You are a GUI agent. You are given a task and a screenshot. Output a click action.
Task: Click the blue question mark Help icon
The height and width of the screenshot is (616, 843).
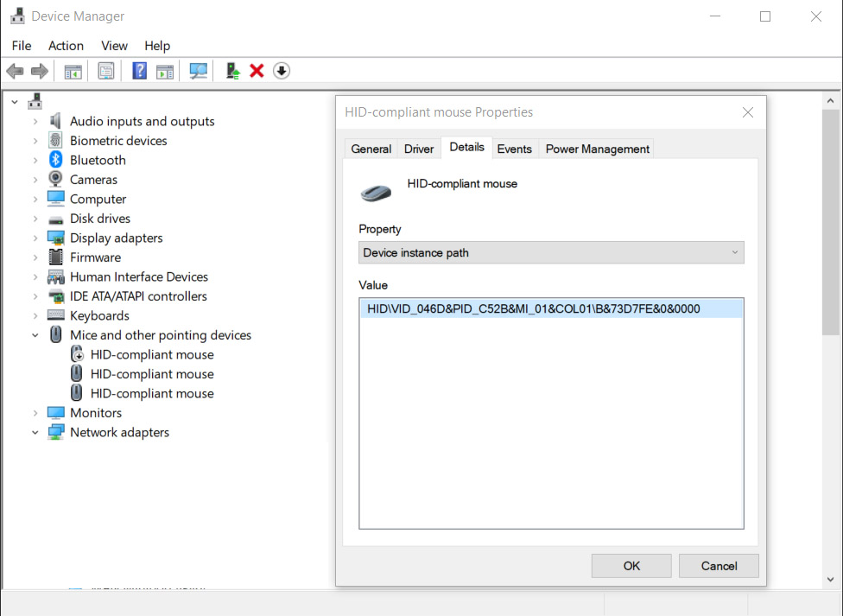[x=139, y=71]
